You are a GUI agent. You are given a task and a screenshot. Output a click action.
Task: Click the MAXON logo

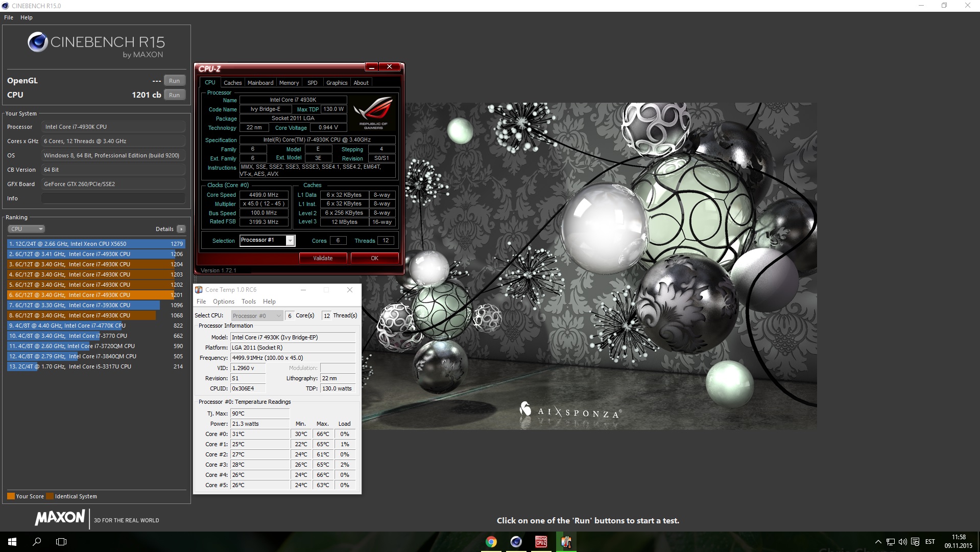tap(60, 518)
